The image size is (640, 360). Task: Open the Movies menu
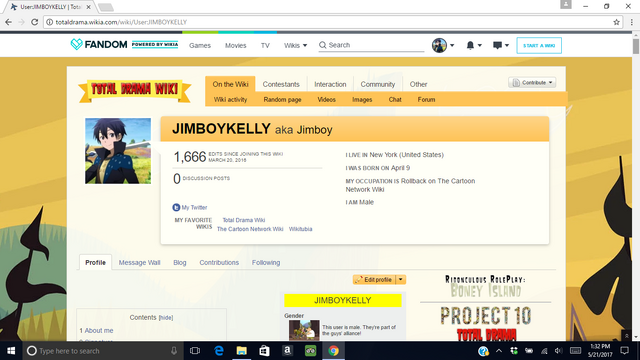click(x=236, y=45)
